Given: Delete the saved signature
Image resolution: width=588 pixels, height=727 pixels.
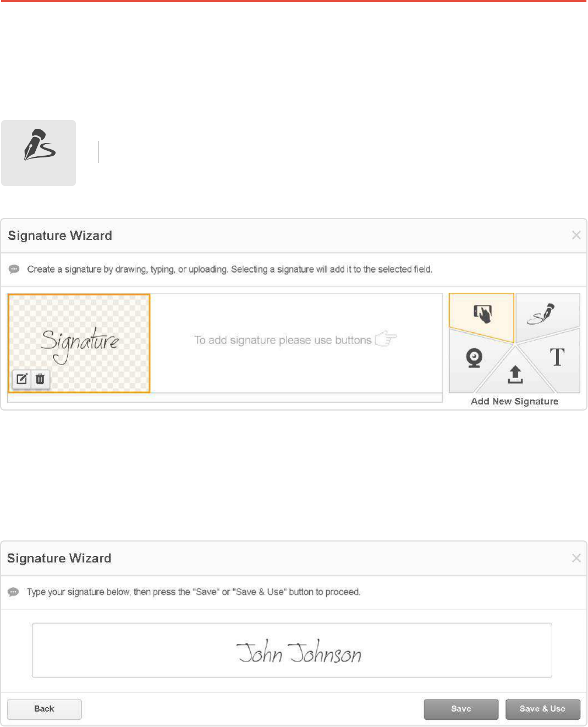Looking at the screenshot, I should 40,379.
